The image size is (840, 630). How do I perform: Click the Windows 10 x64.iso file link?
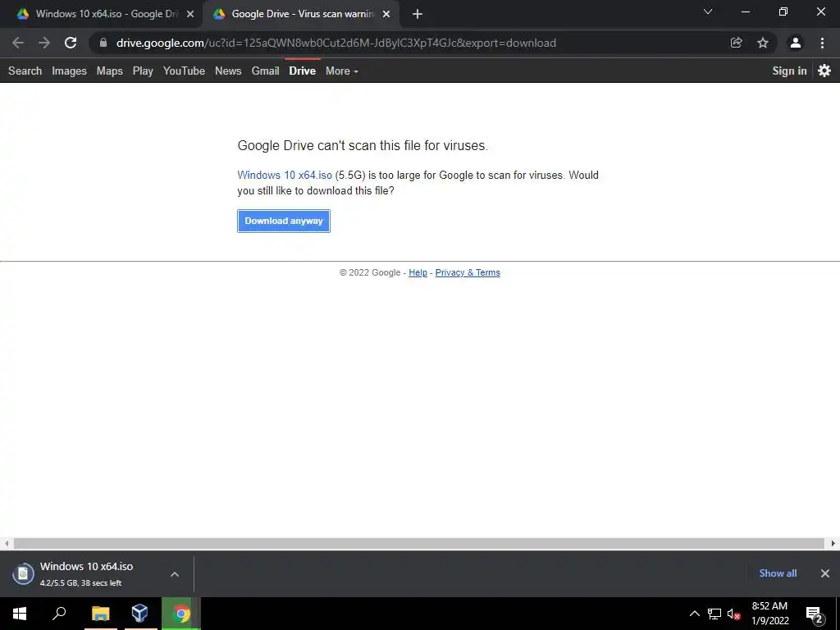click(x=285, y=176)
